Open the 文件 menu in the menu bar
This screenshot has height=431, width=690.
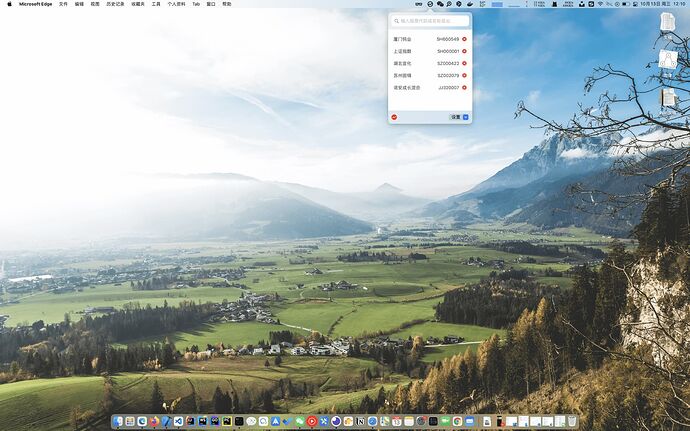[64, 4]
